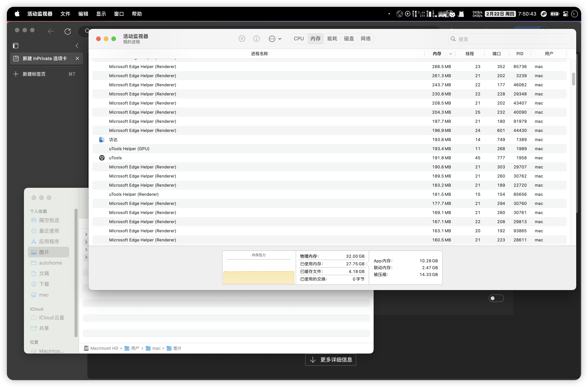Open 隔空投送 in Finder sidebar
This screenshot has width=588, height=387.
click(x=49, y=220)
